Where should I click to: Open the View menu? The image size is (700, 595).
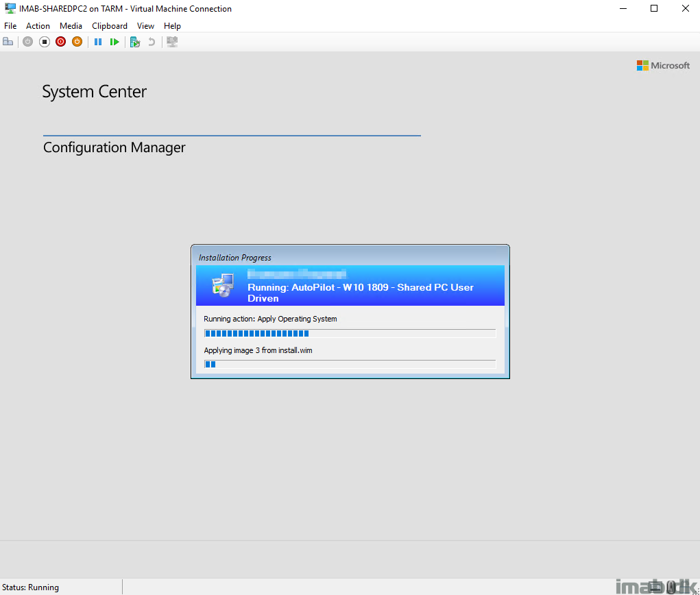point(145,26)
